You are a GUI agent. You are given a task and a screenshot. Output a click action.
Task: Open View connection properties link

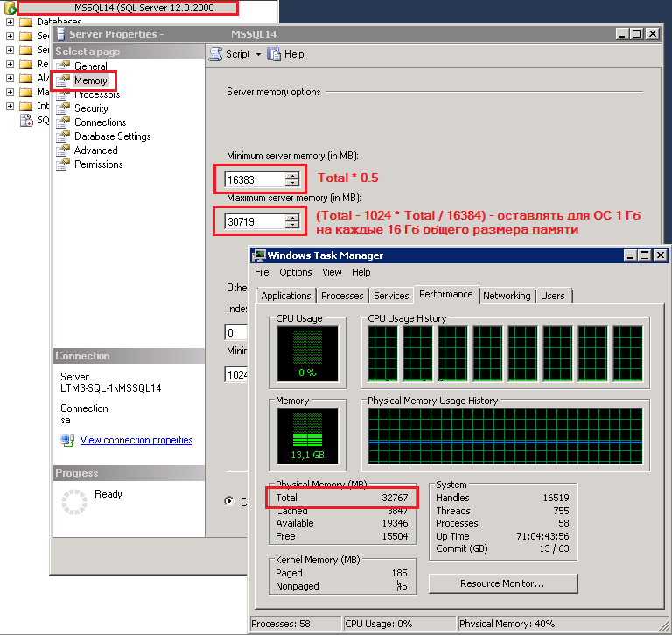136,440
